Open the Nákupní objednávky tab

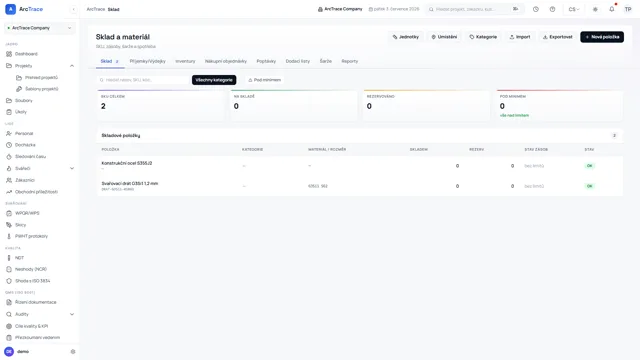(226, 61)
